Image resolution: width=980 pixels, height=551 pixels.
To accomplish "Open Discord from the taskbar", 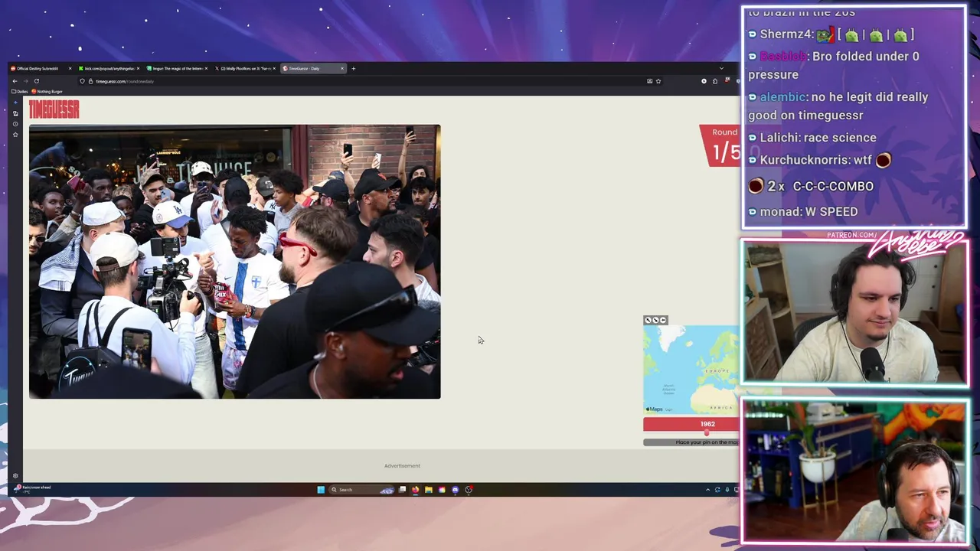I will point(456,490).
